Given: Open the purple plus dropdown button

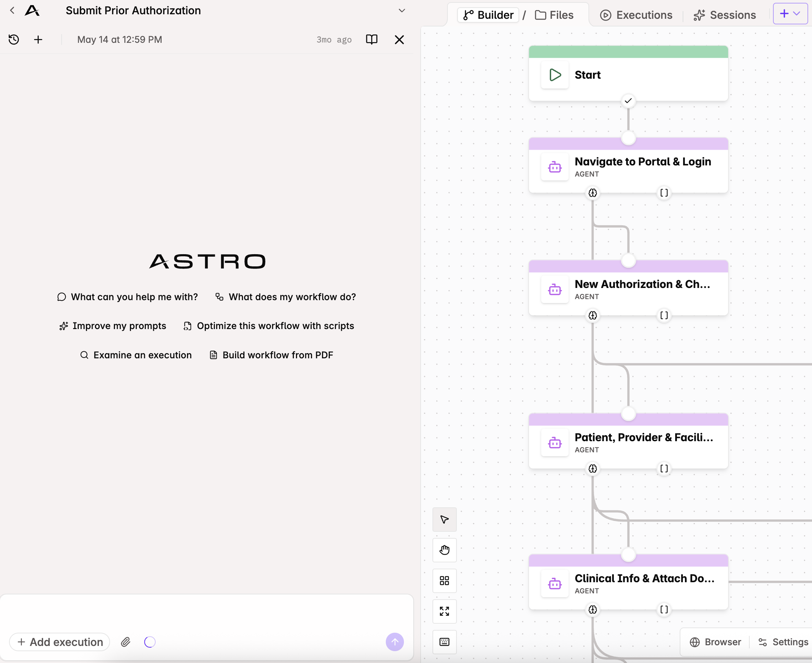Looking at the screenshot, I should [790, 14].
